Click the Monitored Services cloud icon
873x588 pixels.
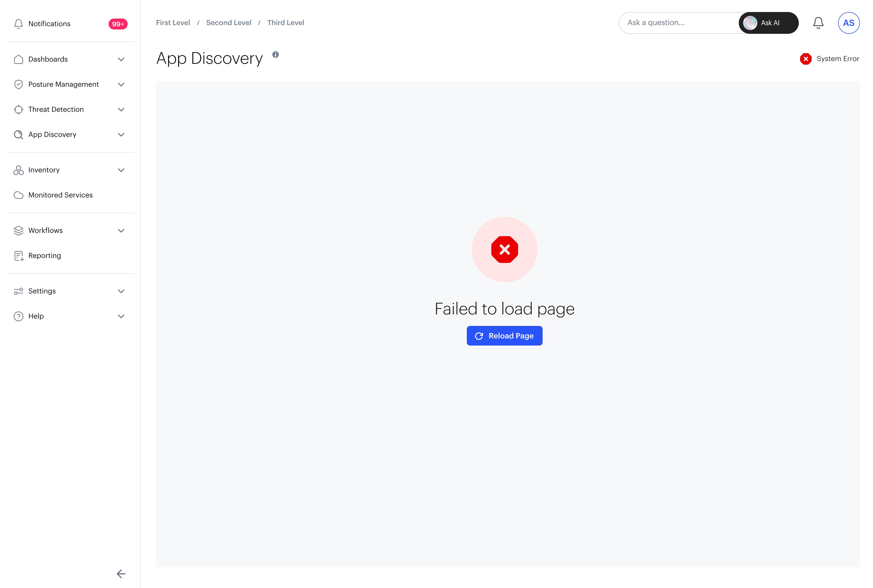(18, 195)
